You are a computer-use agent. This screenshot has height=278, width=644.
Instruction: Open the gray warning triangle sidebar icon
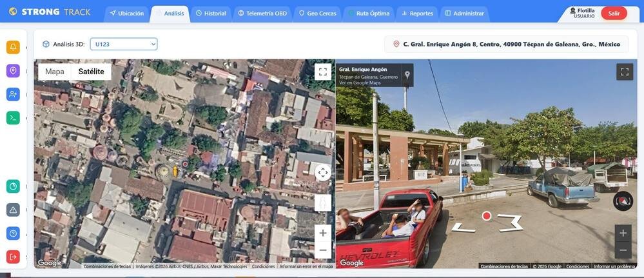pyautogui.click(x=13, y=210)
